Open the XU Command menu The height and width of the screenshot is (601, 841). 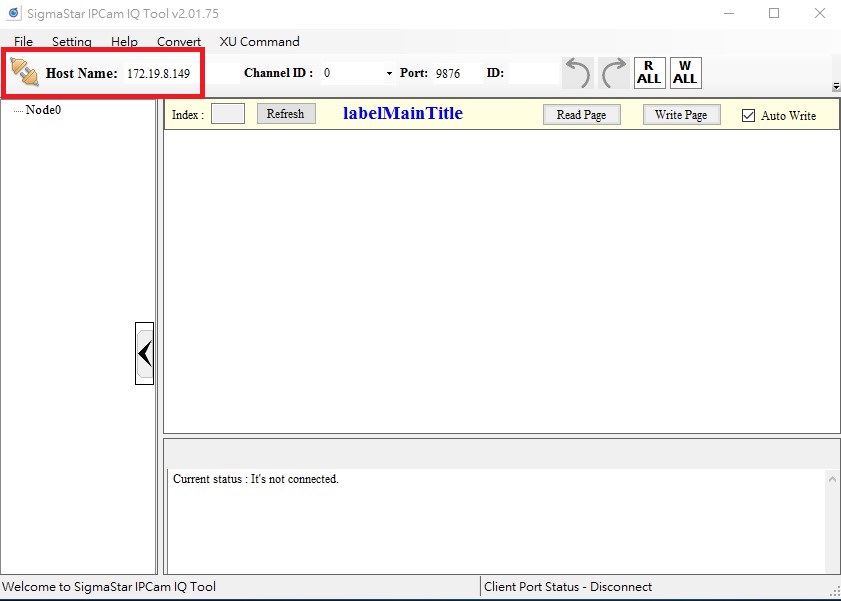click(x=259, y=42)
